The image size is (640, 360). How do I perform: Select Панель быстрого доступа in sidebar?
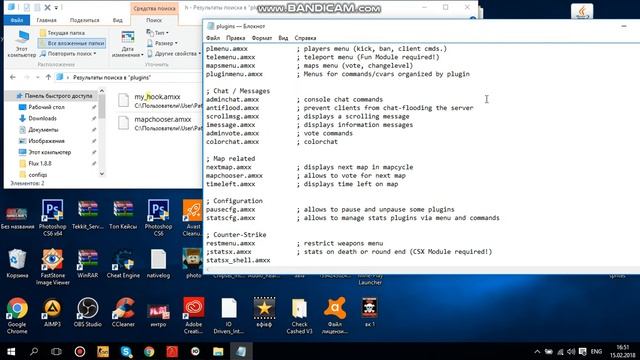click(x=54, y=96)
